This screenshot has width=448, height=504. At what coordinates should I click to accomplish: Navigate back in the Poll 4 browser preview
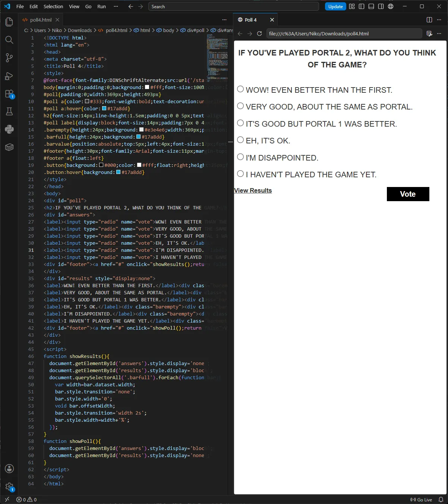click(240, 34)
